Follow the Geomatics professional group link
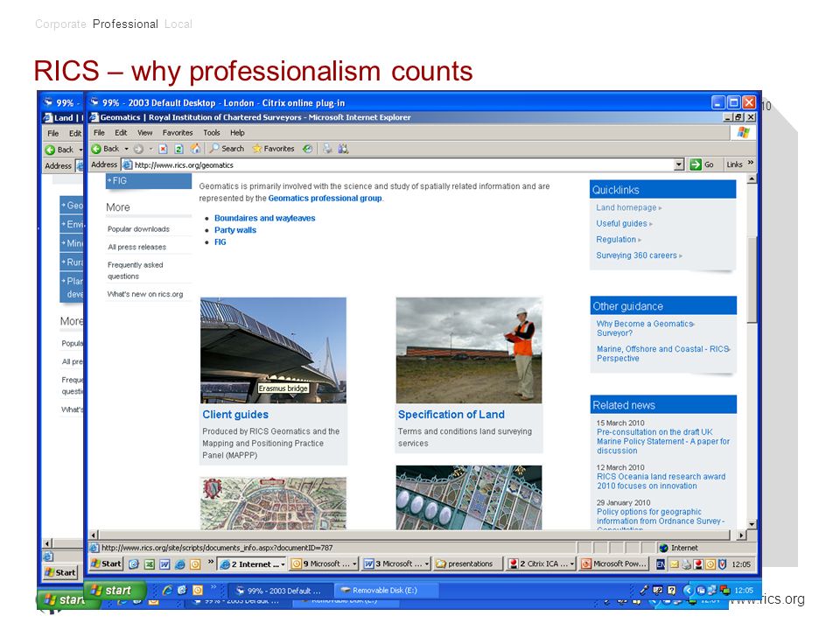Image resolution: width=840 pixels, height=630 pixels. [325, 199]
